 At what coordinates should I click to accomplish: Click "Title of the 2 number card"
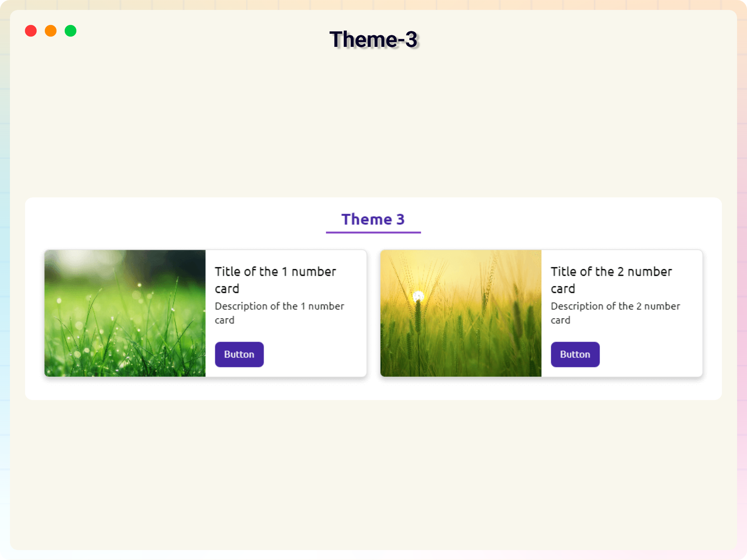point(611,280)
